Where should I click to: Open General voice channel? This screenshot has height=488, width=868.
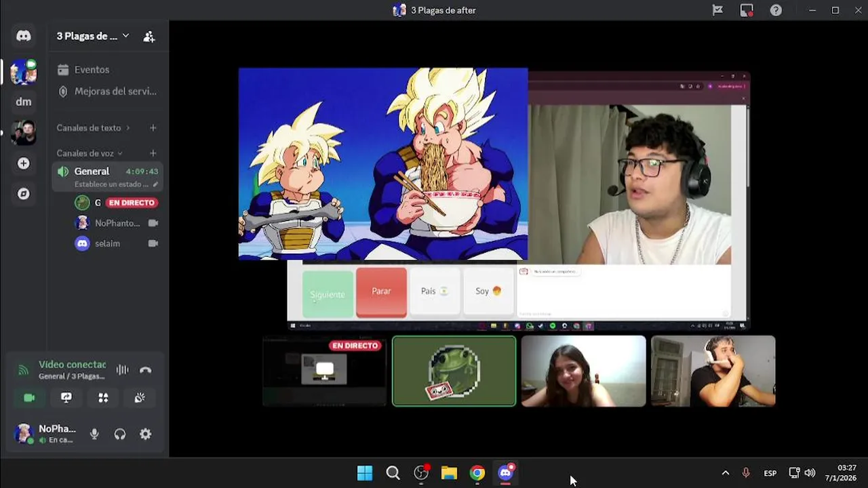tap(108, 177)
